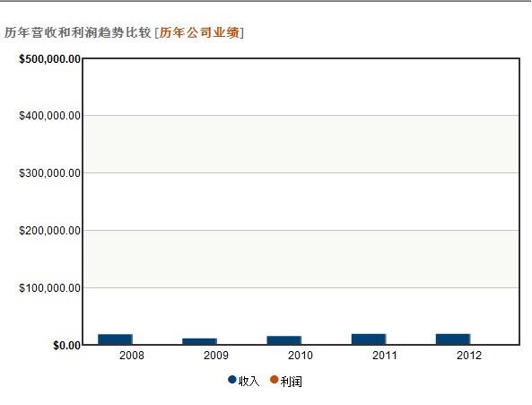Viewport: 532px width, 405px height.
Task: Click the 2010 x-axis label
Action: coord(301,356)
